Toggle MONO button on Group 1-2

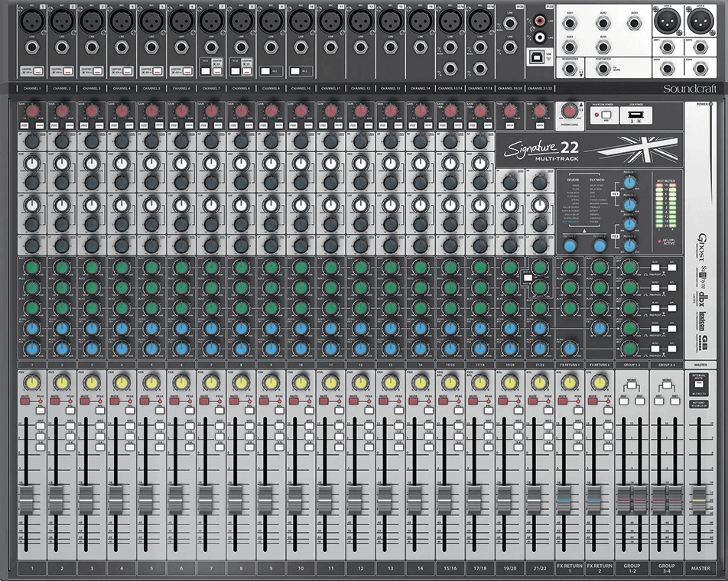(632, 386)
